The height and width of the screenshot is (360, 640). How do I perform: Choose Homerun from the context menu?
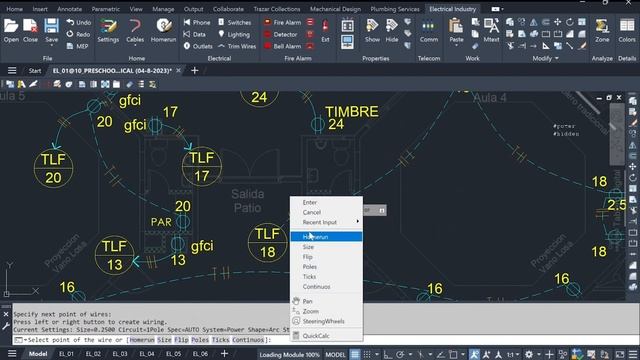point(326,237)
